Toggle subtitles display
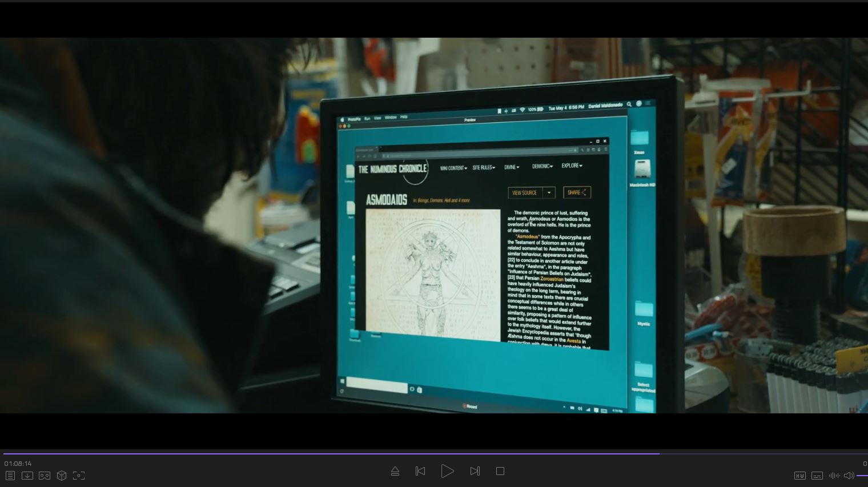The image size is (868, 487). pos(817,476)
